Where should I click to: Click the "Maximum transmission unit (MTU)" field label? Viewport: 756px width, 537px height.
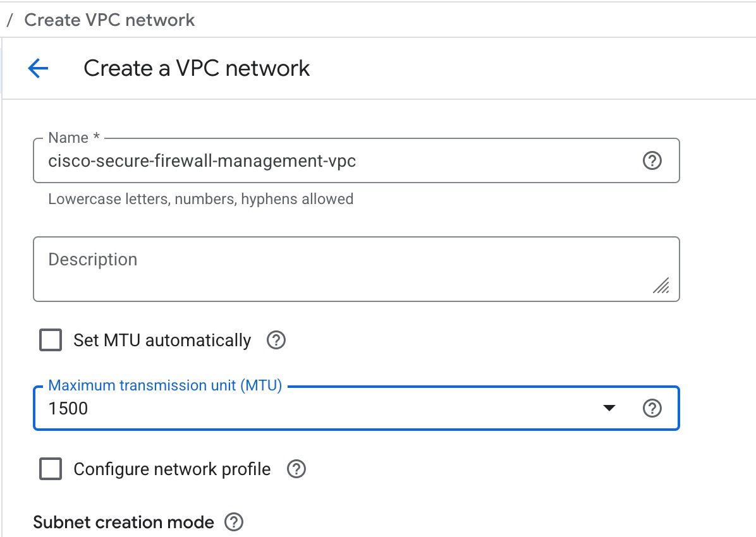click(165, 385)
